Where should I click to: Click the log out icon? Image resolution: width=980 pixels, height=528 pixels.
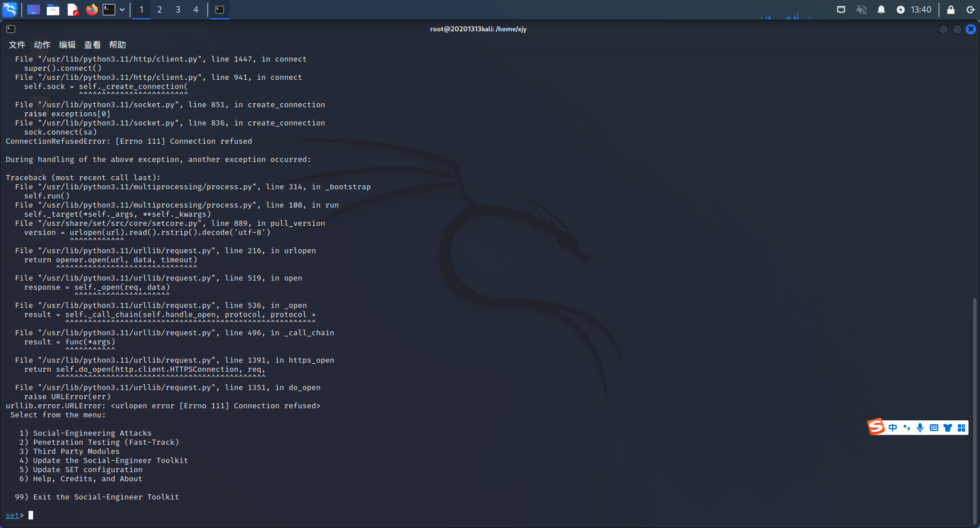coord(970,10)
